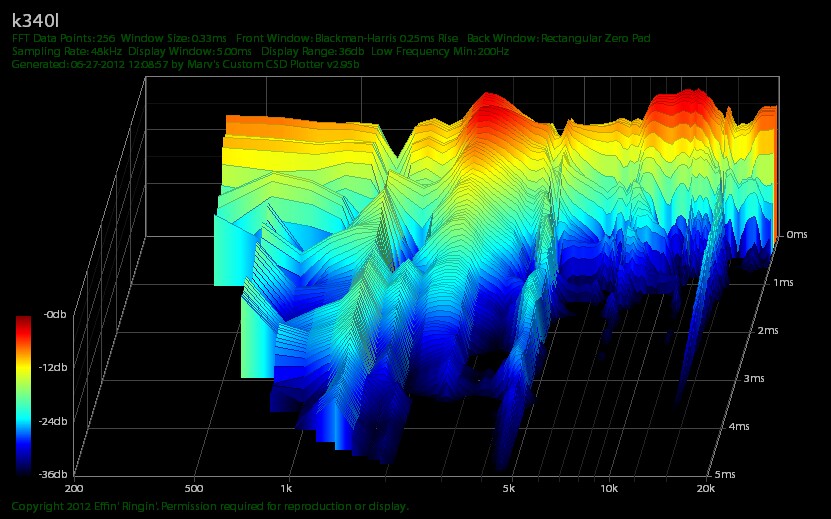
Task: Click the 0ms time axis label
Action: (x=797, y=234)
